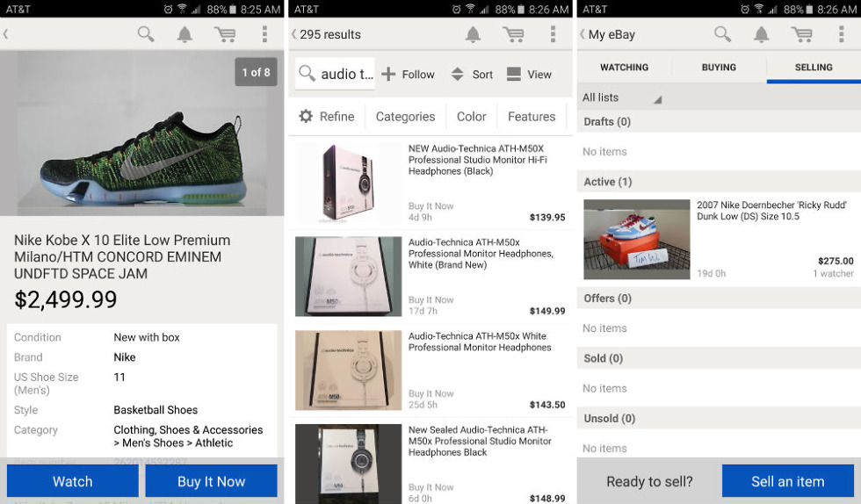
Task: Click the Refine gear icon
Action: coord(306,117)
